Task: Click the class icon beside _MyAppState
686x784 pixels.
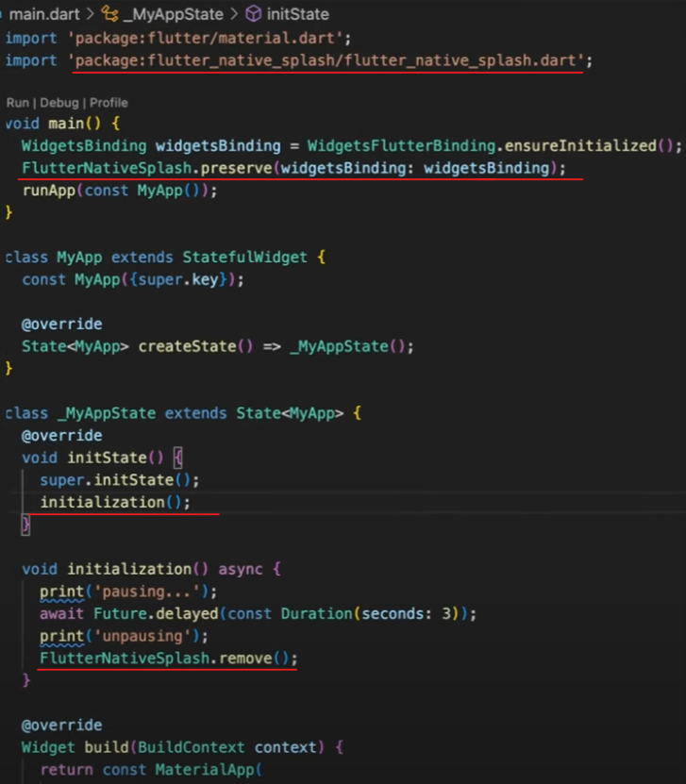Action: (109, 14)
